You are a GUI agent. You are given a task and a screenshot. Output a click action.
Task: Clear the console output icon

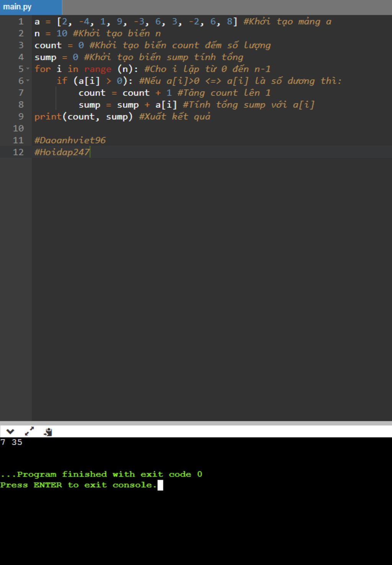[48, 432]
